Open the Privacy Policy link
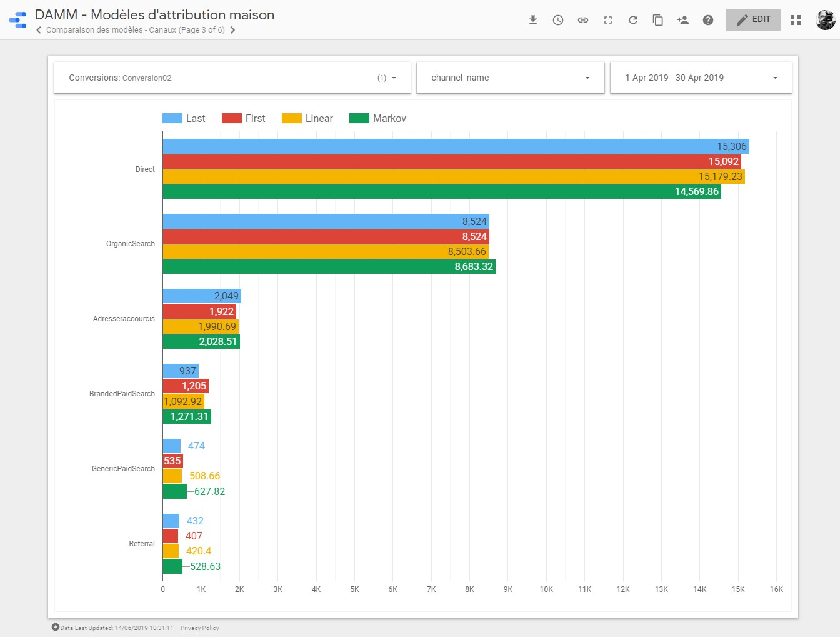 point(200,628)
